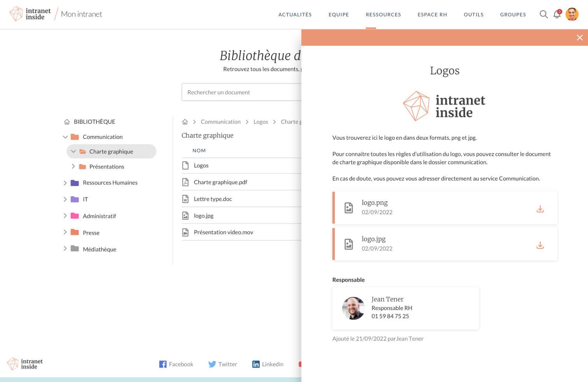Image resolution: width=588 pixels, height=382 pixels.
Task: Click the purple Ressources Humaines folder icon
Action: [x=75, y=183]
